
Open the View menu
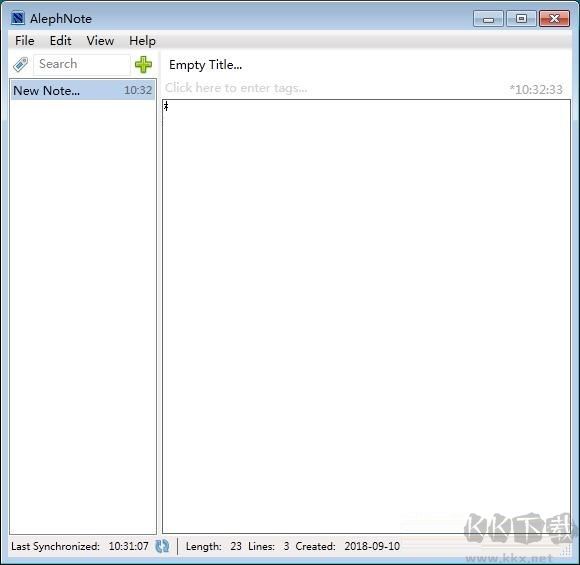tap(100, 41)
